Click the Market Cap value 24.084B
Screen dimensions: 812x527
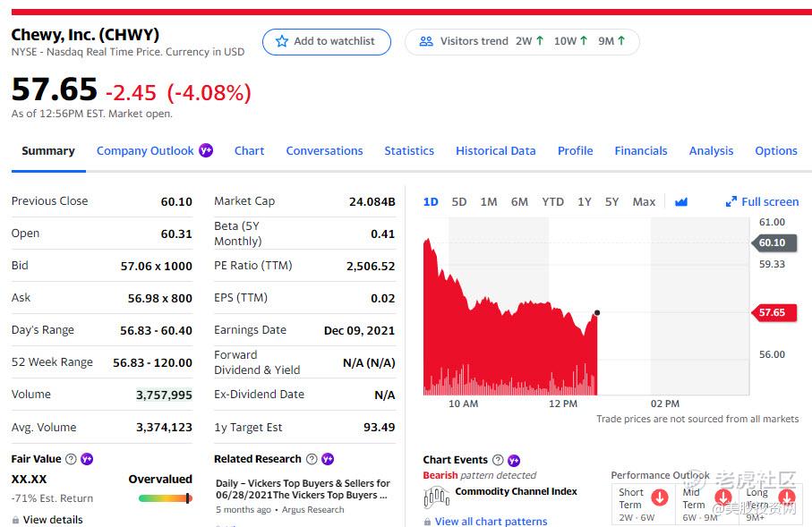tap(372, 202)
